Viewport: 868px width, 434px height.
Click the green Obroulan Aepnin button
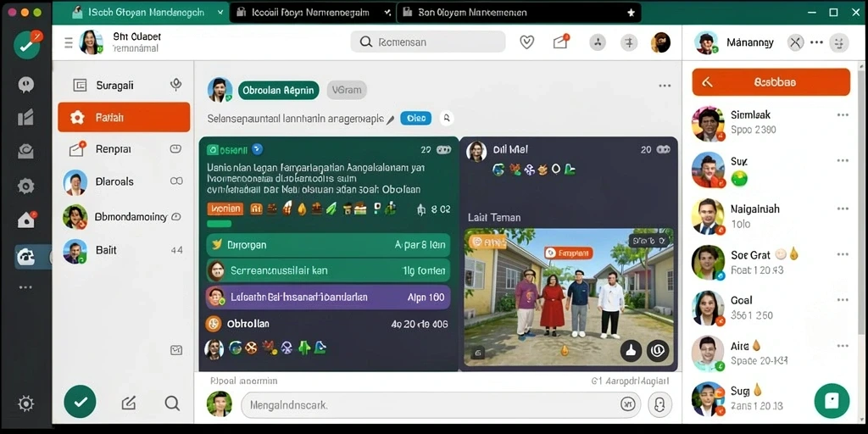[x=279, y=90]
